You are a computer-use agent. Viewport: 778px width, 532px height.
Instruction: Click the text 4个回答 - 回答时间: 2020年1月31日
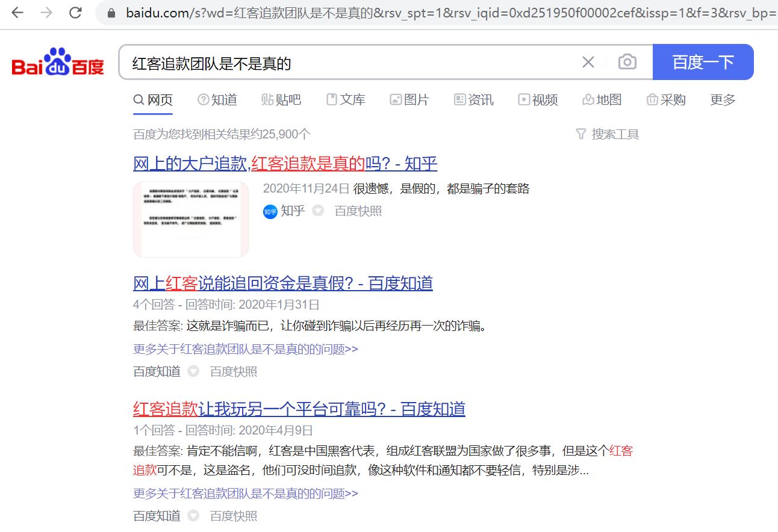[x=226, y=305]
